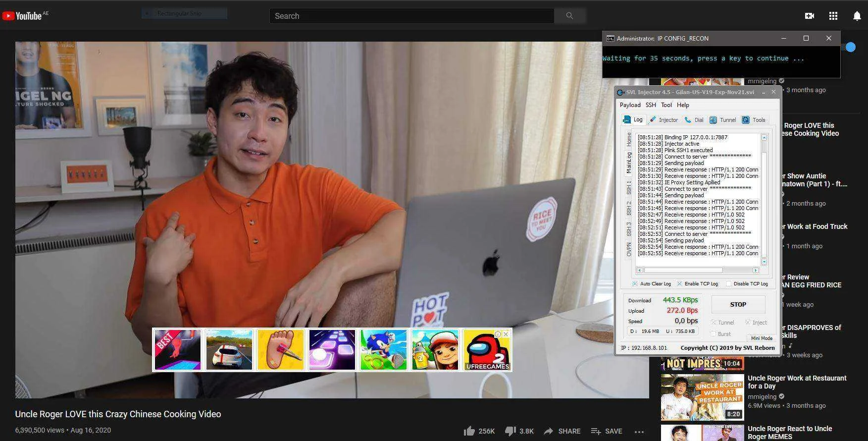
Task: Click the CMD window title bar icon
Action: point(611,39)
